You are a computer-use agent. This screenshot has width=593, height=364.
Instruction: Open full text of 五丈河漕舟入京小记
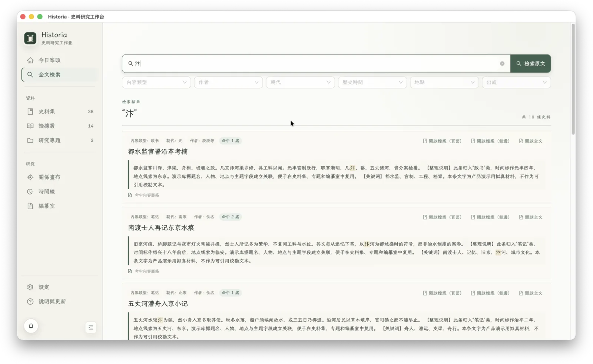(x=531, y=293)
